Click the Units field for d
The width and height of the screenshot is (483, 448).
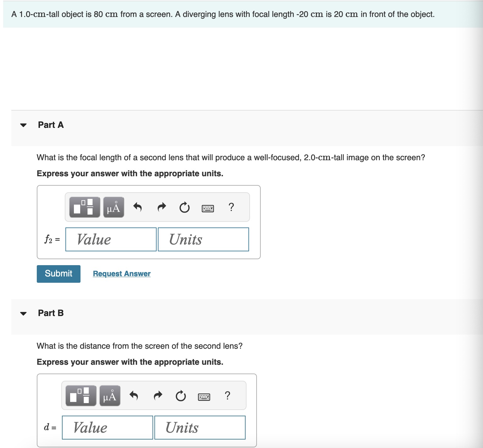pyautogui.click(x=199, y=427)
